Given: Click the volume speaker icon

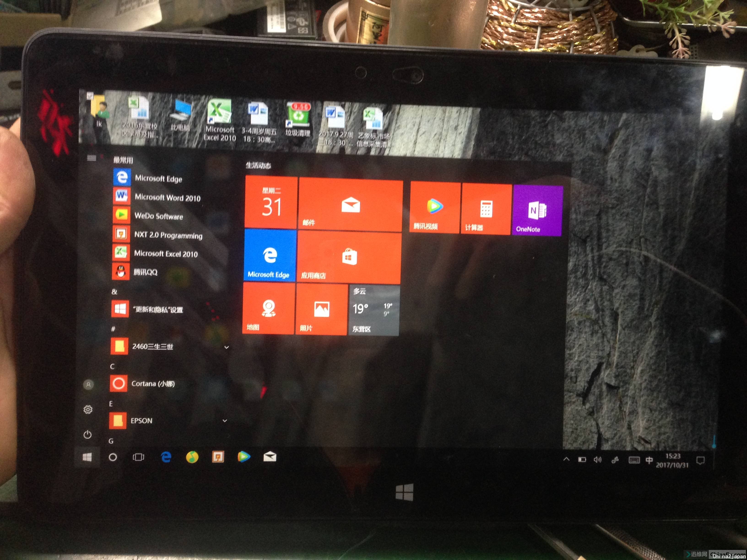Looking at the screenshot, I should [x=598, y=460].
